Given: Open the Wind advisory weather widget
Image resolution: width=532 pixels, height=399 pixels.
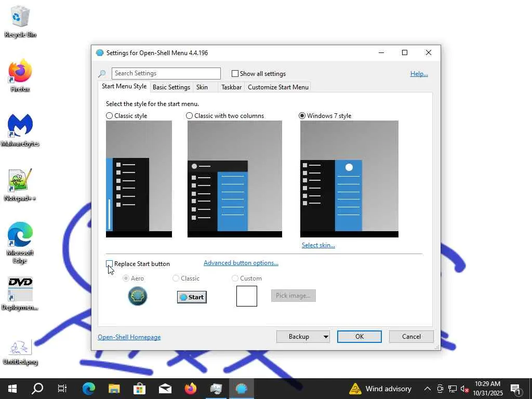Looking at the screenshot, I should coord(380,389).
